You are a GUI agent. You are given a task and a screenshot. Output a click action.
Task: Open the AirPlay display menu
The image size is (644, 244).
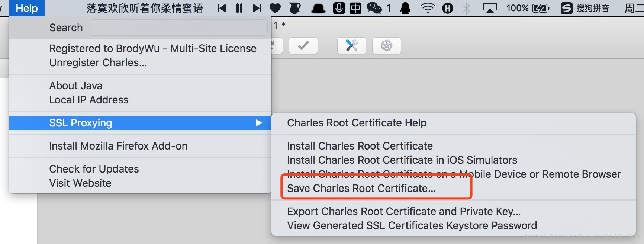490,8
